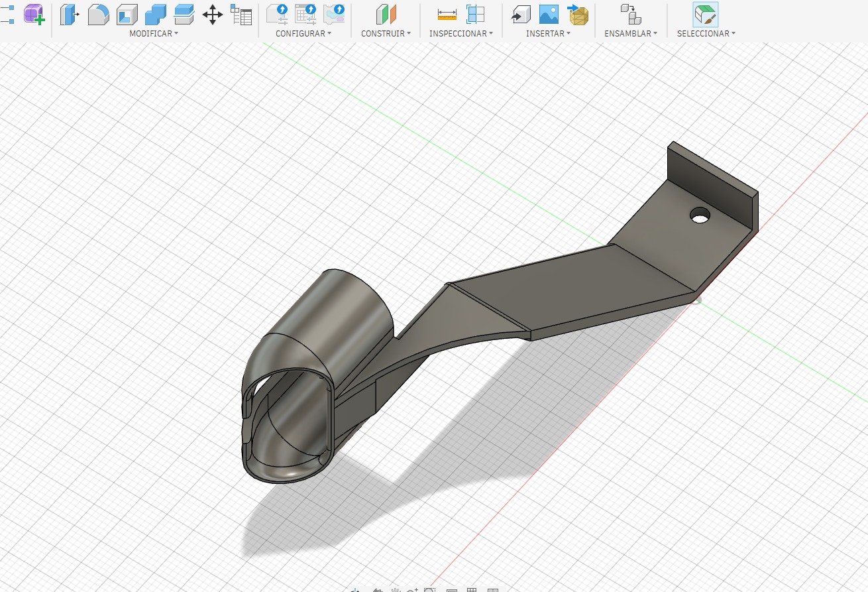868x592 pixels.
Task: Expand the CONFIGURAR dropdown menu
Action: click(303, 33)
